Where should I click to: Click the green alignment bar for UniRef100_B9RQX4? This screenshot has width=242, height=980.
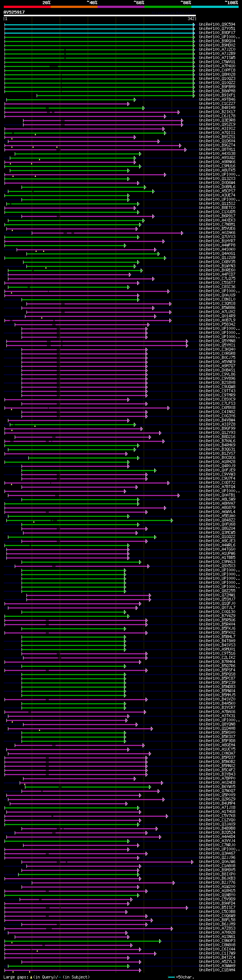[x=99, y=41]
